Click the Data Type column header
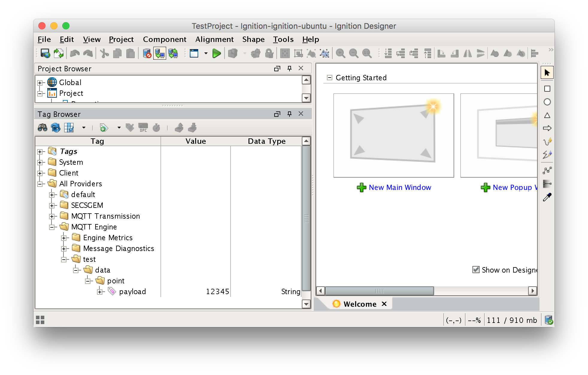Screen dimensions: 588x375 click(x=266, y=141)
